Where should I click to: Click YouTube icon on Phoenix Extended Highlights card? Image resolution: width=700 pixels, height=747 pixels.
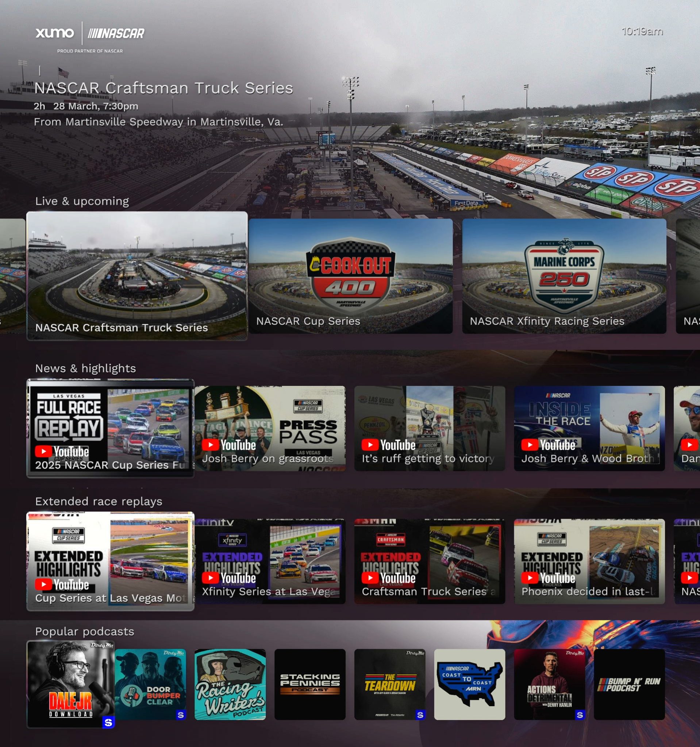[x=530, y=578]
